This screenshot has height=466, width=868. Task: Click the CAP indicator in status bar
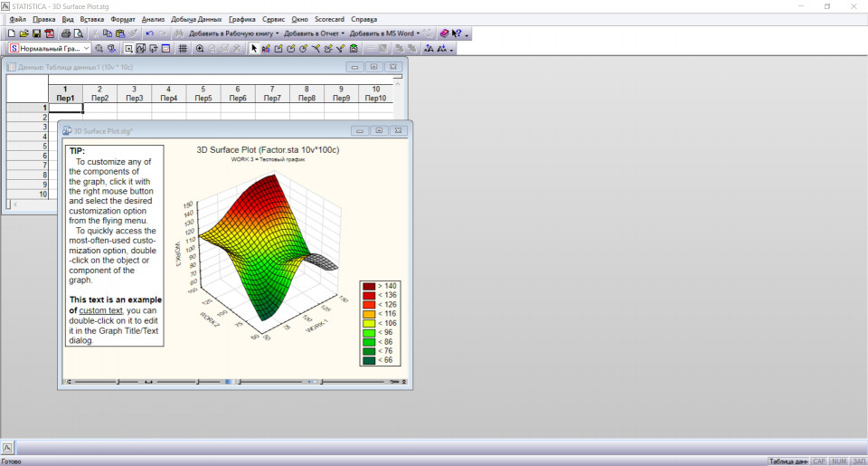pos(819,461)
